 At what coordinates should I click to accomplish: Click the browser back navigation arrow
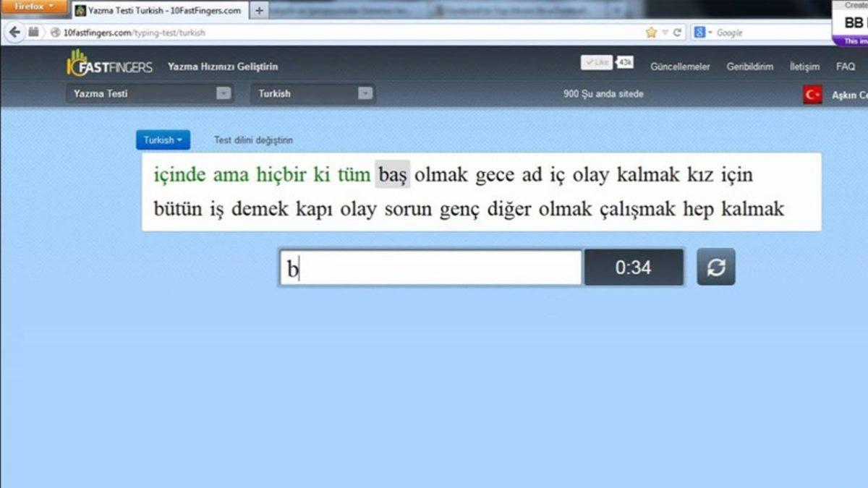[14, 33]
